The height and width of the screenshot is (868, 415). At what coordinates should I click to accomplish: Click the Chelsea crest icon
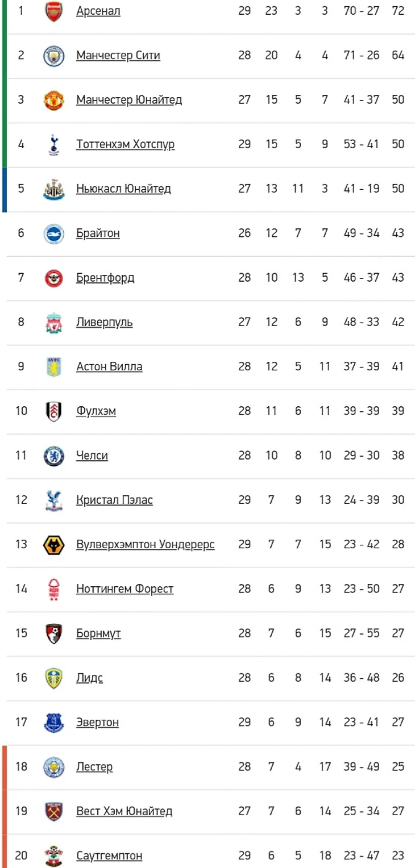[54, 456]
